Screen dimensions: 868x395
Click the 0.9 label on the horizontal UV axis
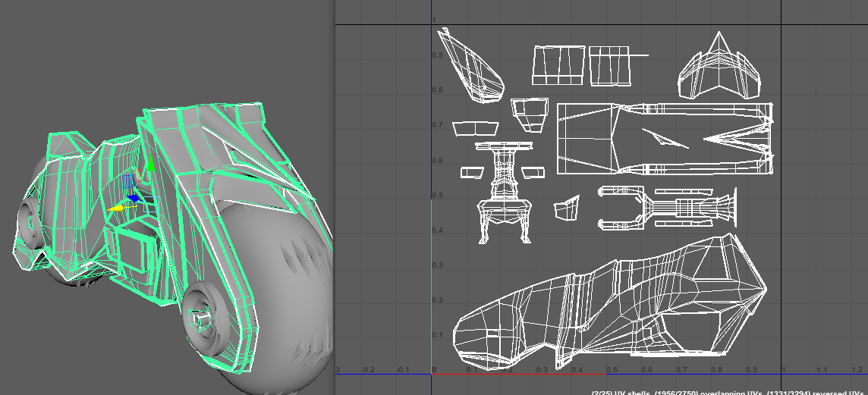751,369
